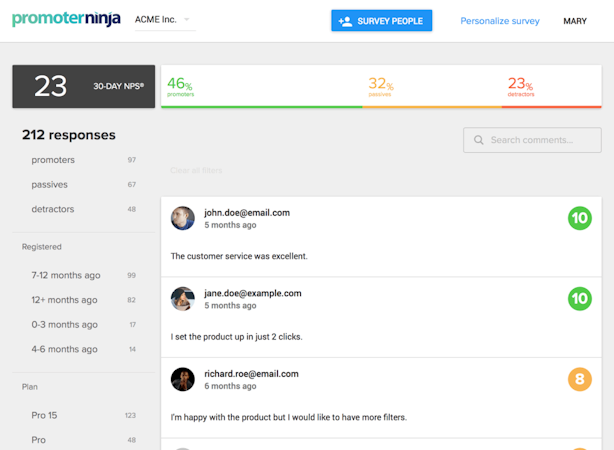Screen dimensions: 614x450
Task: Select the 46% promoters tab
Action: click(261, 86)
